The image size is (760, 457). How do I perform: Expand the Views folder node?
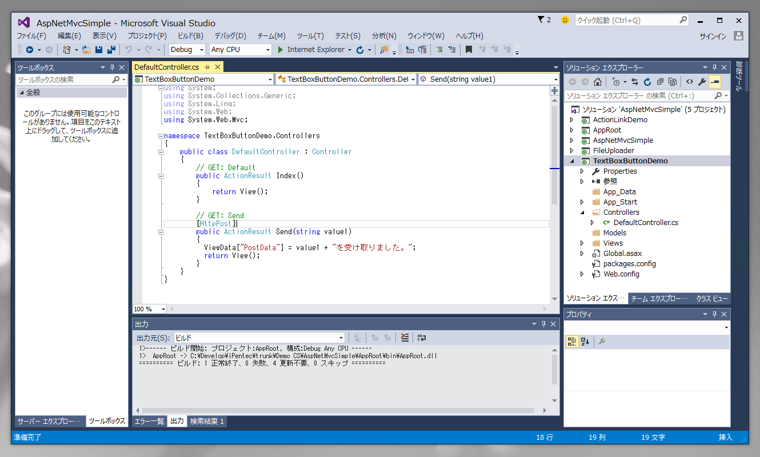coord(582,243)
